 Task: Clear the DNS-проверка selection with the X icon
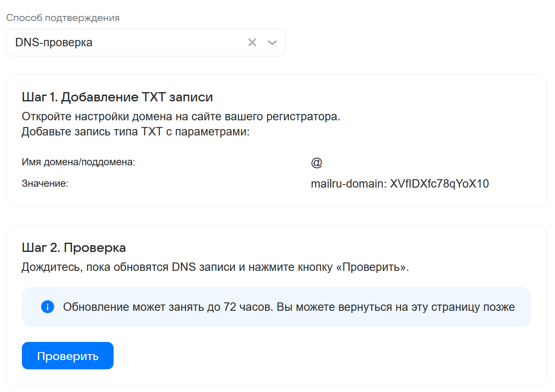click(252, 42)
